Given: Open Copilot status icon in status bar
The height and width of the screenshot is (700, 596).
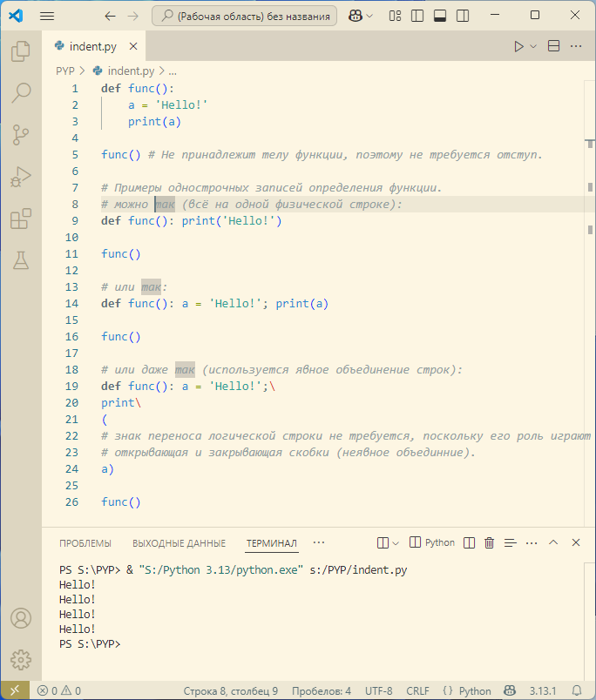Looking at the screenshot, I should [x=510, y=690].
